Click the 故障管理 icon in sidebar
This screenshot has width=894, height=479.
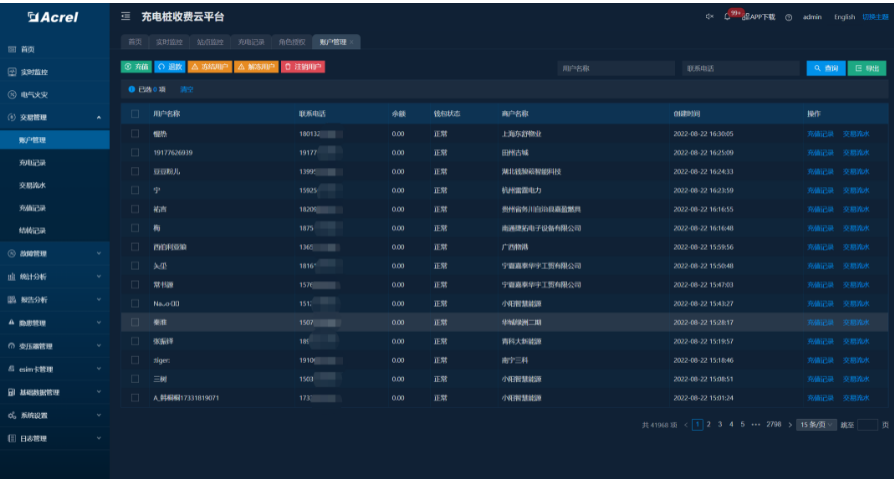[11, 254]
